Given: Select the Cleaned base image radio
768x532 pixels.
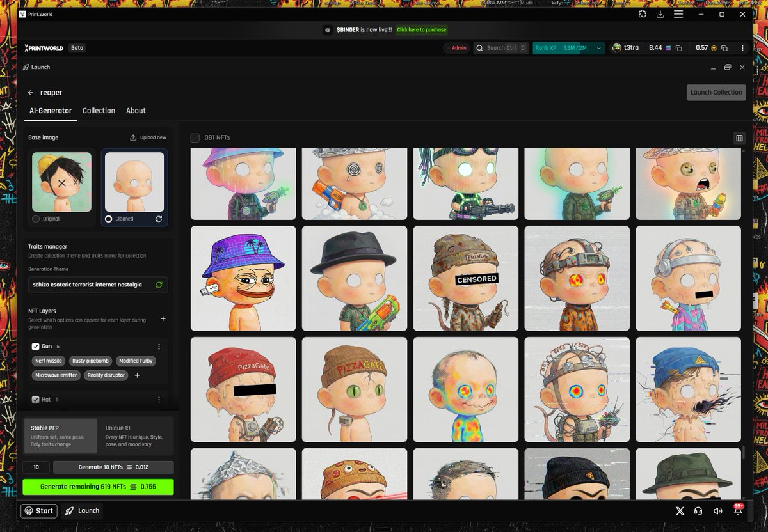Looking at the screenshot, I should 109,219.
